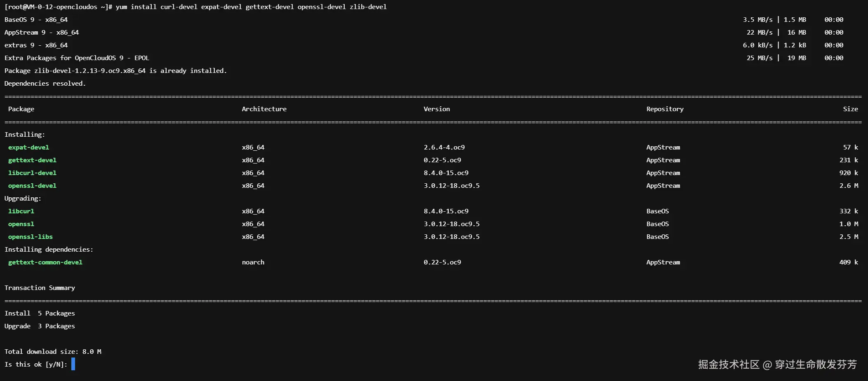Viewport: 868px width, 381px height.
Task: Click the yum install command text
Action: (x=251, y=7)
